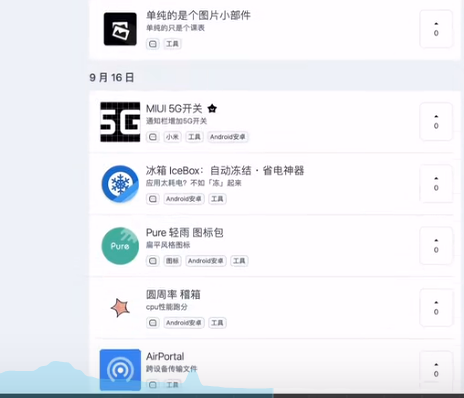Select Android安卓 tag under 圆周率 稽箱
The image size is (464, 398).
[x=184, y=323]
